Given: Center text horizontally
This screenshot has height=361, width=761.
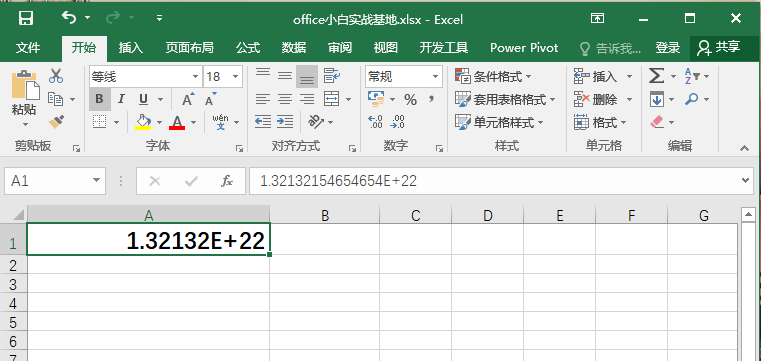Looking at the screenshot, I should click(x=285, y=99).
